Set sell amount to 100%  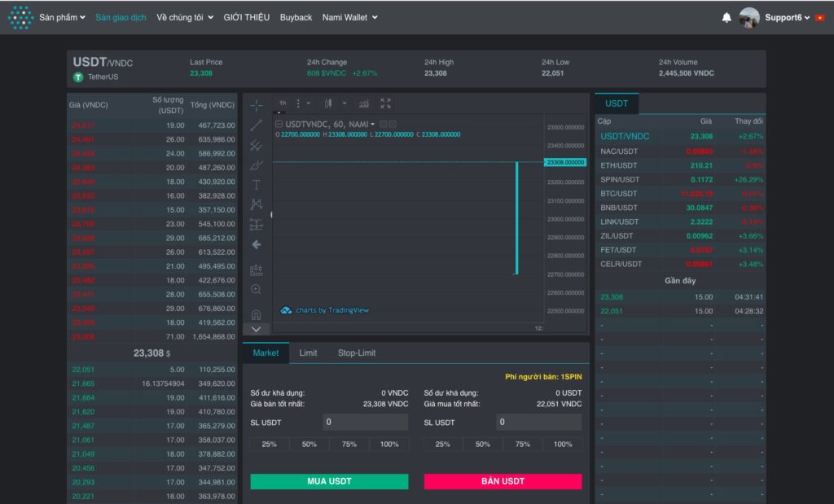[x=563, y=445]
